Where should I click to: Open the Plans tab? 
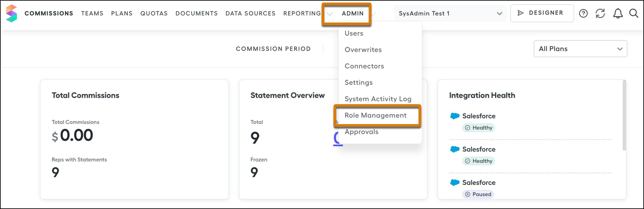pos(122,13)
